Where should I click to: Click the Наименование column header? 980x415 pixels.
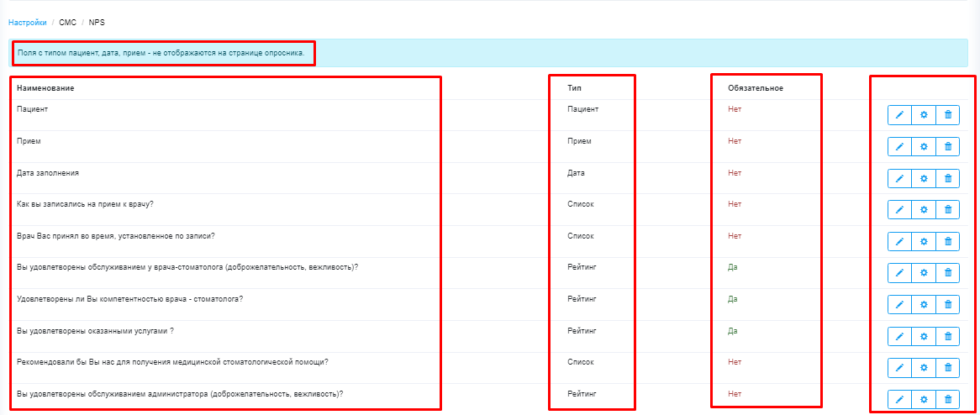click(45, 88)
